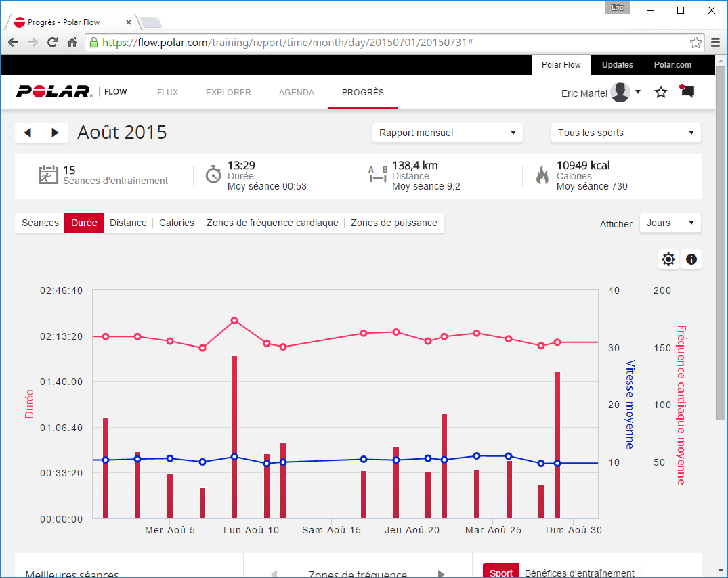The height and width of the screenshot is (578, 728).
Task: Click the chart info icon
Action: point(691,259)
